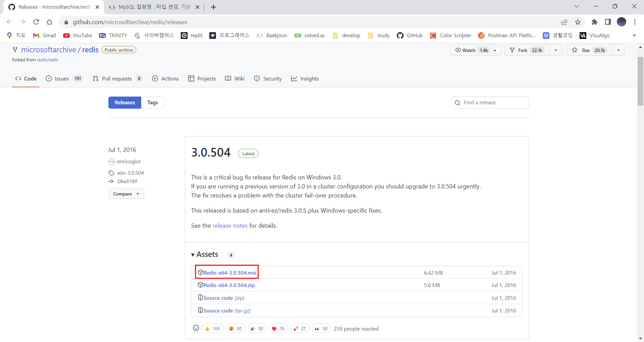Screen dimensions: 644x342
Task: Share this page via the share icon
Action: [564, 22]
